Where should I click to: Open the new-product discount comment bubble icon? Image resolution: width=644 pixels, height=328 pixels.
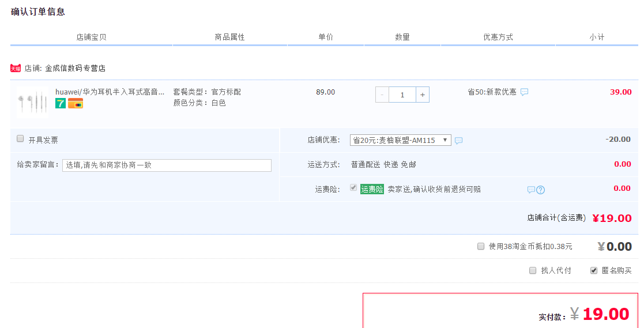[525, 92]
